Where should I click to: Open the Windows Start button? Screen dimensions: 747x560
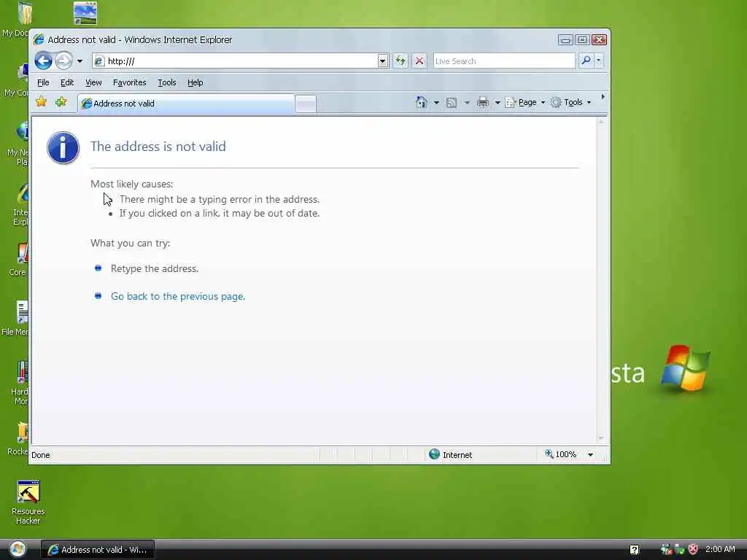(x=18, y=549)
